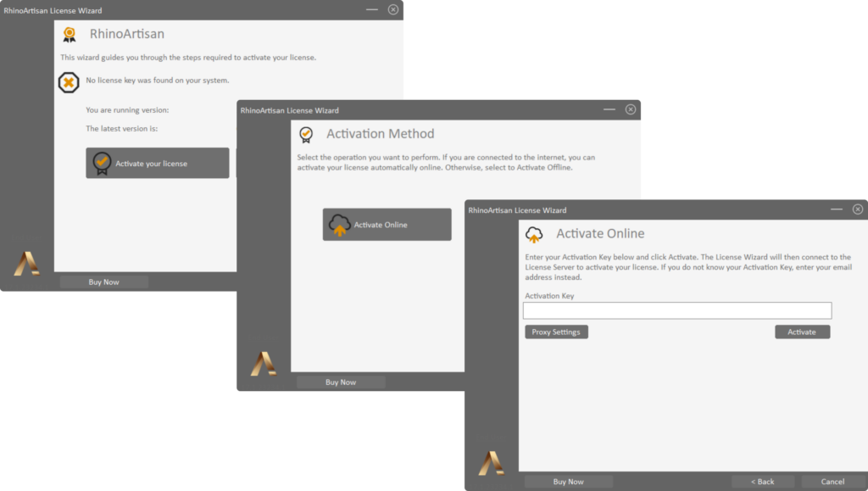
Task: Close the first RhinoArtisan License Wizard window
Action: [393, 9]
